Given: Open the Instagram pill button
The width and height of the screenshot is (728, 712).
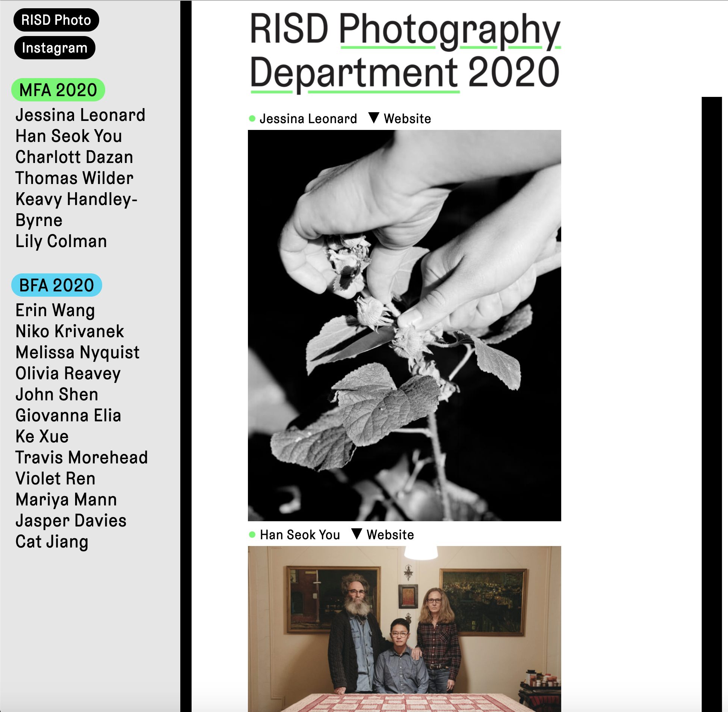Looking at the screenshot, I should click(x=54, y=48).
